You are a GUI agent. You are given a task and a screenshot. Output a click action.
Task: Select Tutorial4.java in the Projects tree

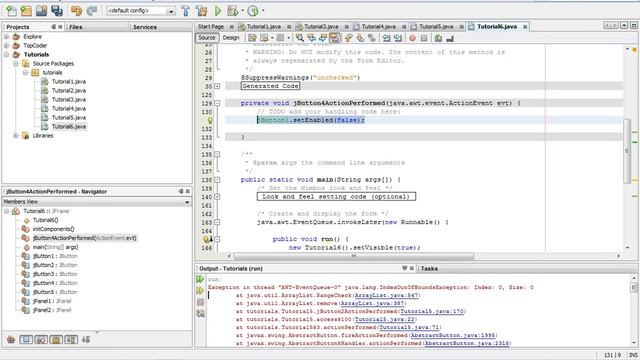[x=69, y=109]
